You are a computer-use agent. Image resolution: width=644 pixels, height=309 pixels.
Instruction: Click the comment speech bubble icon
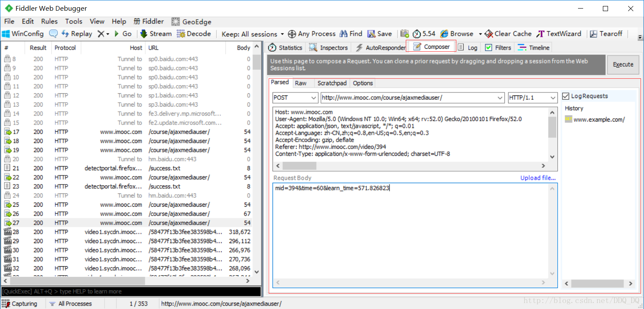point(54,33)
